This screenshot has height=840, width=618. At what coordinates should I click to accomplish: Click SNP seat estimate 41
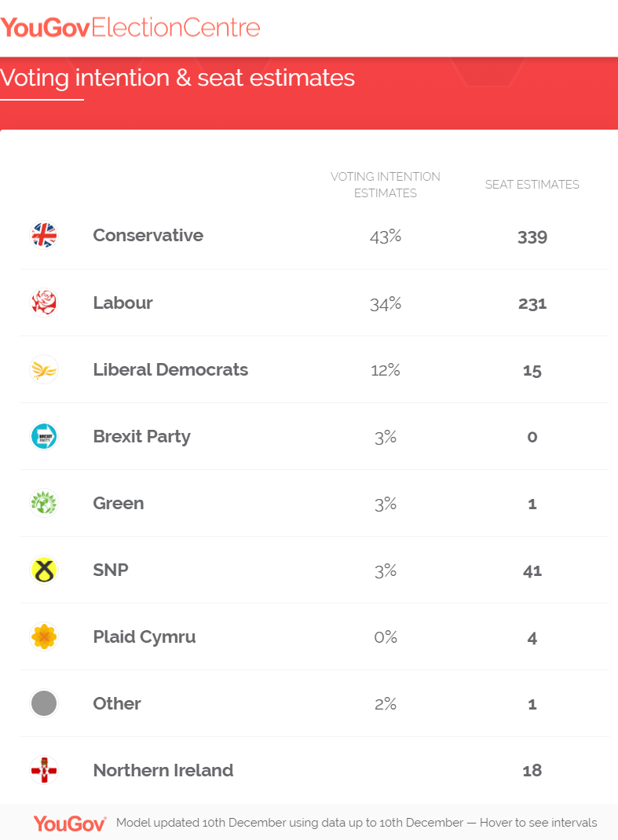click(532, 570)
